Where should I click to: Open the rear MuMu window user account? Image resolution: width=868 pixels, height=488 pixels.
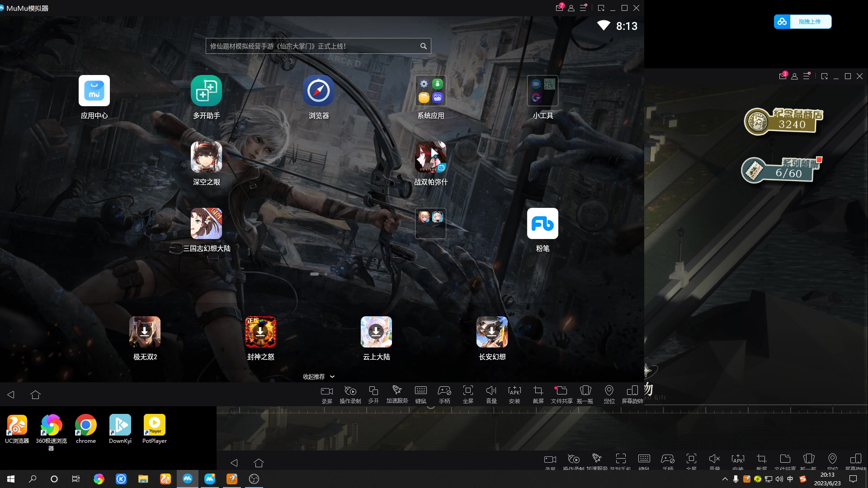coord(795,76)
